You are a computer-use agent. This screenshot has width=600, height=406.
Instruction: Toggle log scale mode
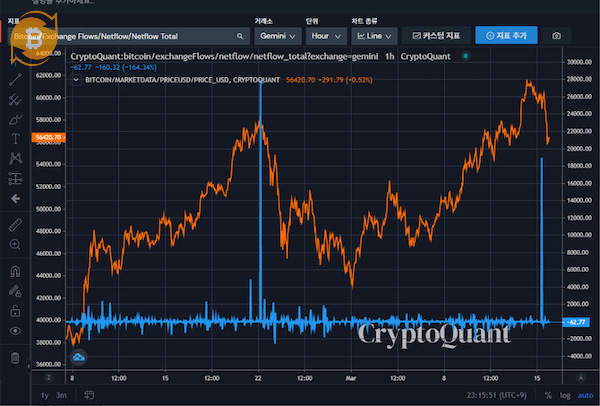565,395
